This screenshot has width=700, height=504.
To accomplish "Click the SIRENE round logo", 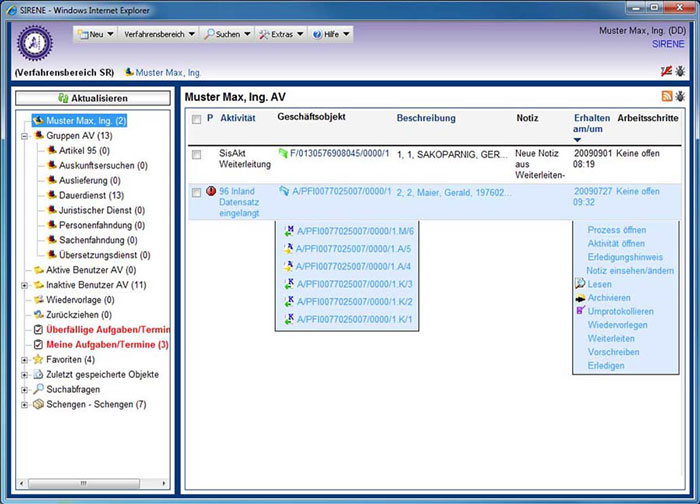I will pos(36,44).
